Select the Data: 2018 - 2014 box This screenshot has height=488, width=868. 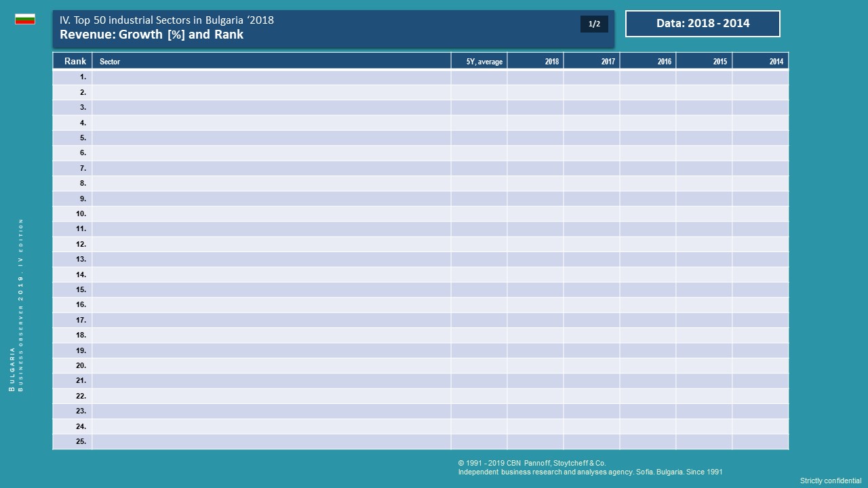tap(703, 24)
